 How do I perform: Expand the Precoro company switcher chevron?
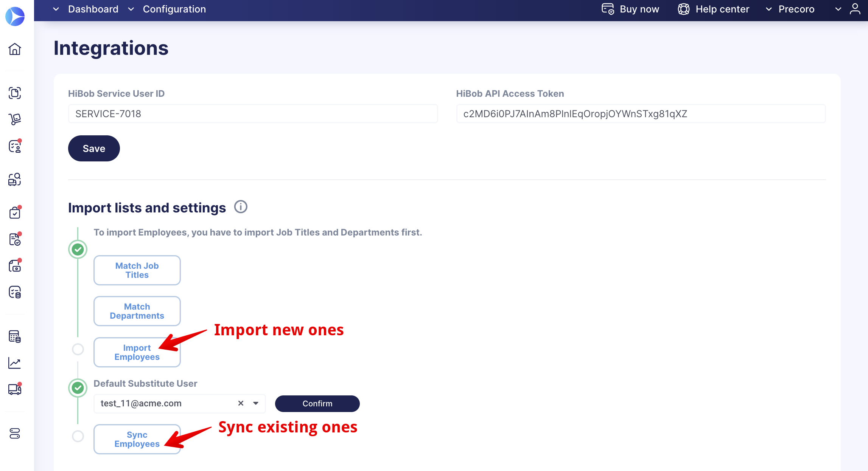(769, 9)
